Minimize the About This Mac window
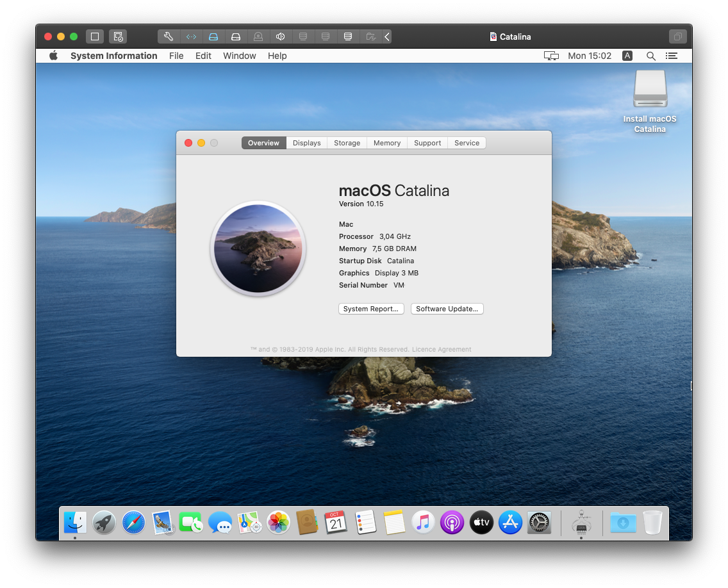The height and width of the screenshot is (588, 728). coord(201,143)
